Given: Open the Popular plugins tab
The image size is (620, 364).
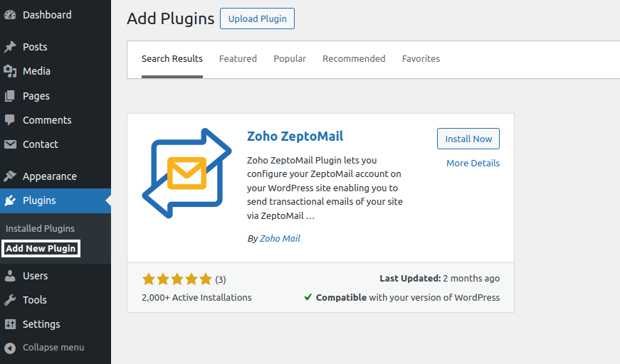Looking at the screenshot, I should pos(290,59).
